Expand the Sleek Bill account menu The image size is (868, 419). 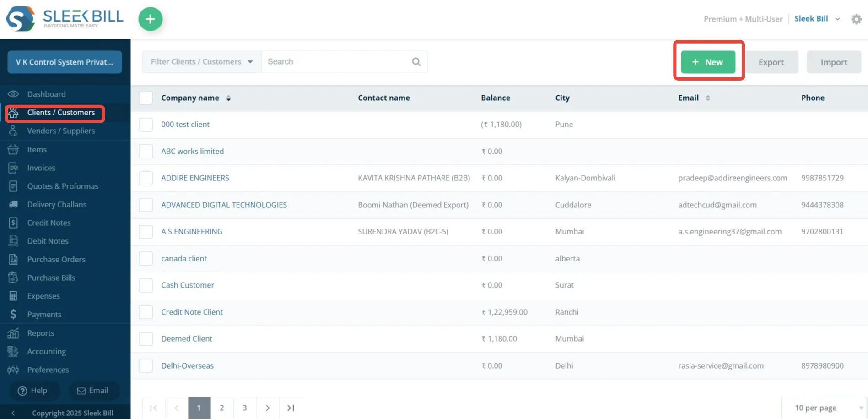[x=817, y=19]
